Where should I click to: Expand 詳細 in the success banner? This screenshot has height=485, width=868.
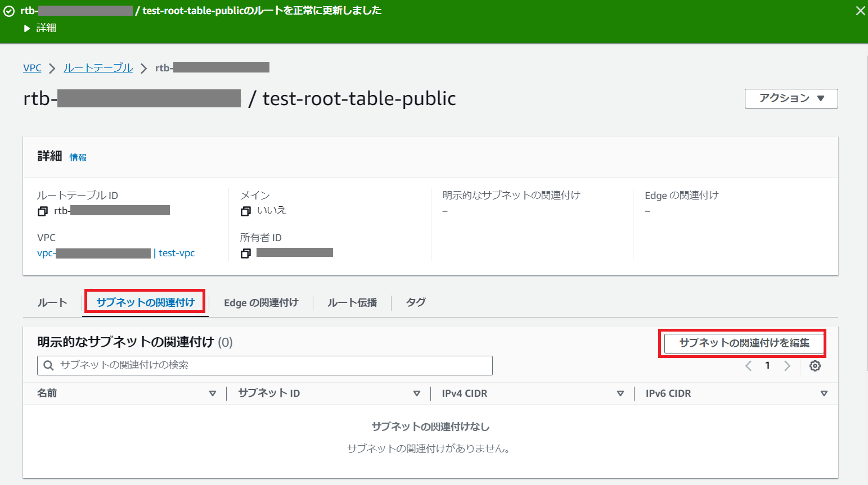click(x=40, y=28)
